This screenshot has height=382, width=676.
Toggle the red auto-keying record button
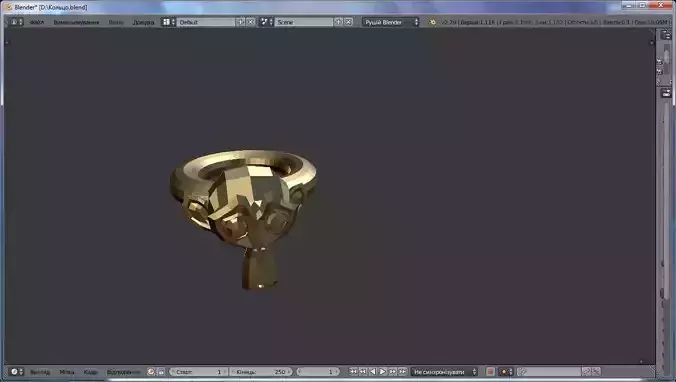pos(490,372)
